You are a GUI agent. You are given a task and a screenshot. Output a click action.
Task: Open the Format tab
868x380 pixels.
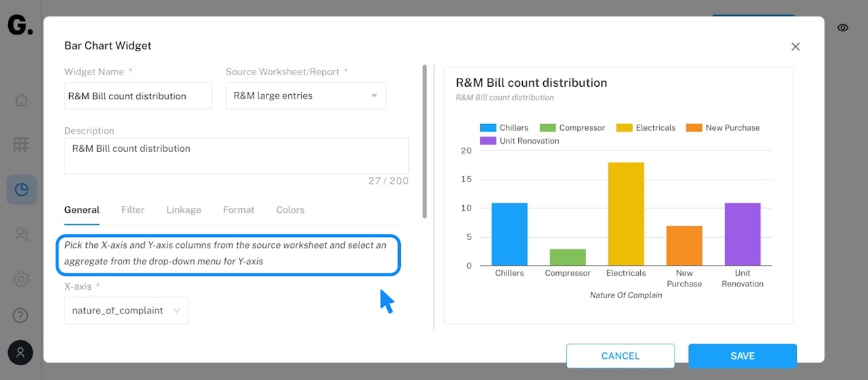click(239, 210)
